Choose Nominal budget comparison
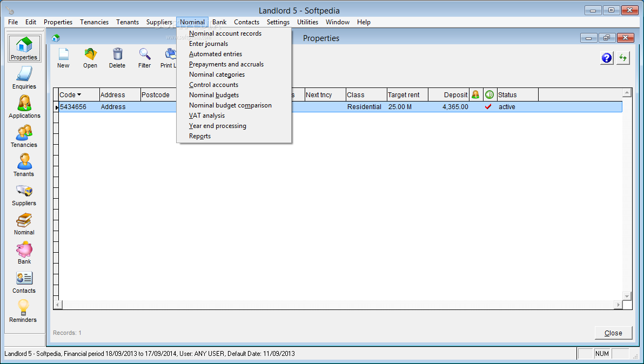 (x=234, y=105)
